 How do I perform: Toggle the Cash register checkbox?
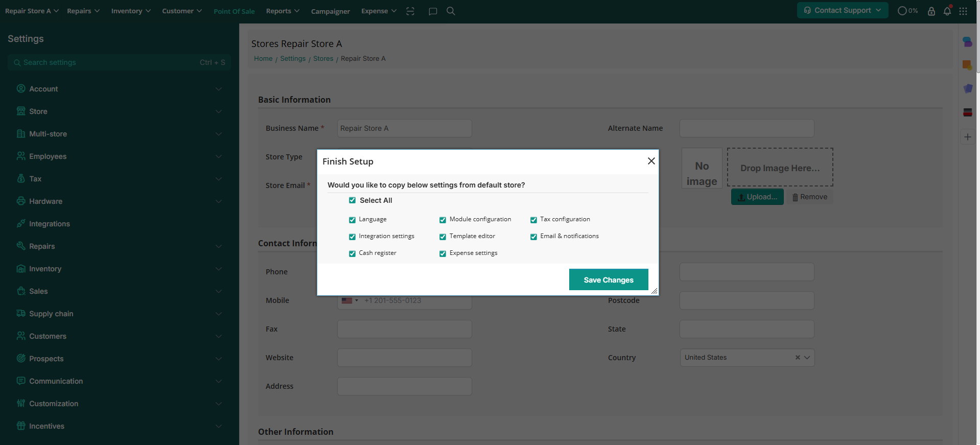click(352, 253)
